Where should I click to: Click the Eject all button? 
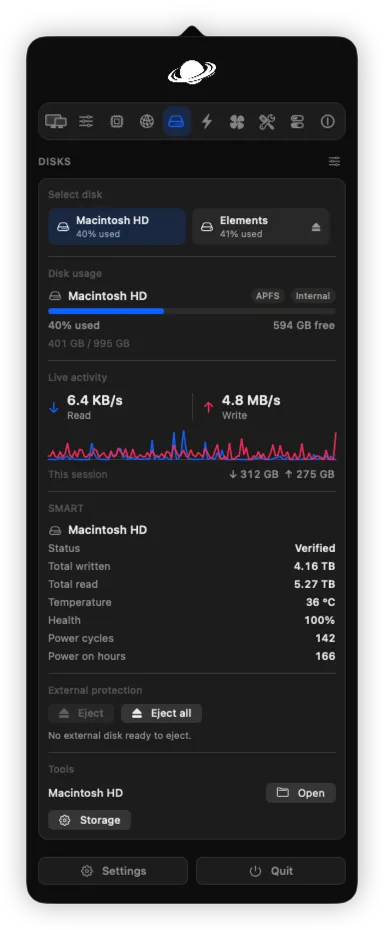(x=161, y=714)
